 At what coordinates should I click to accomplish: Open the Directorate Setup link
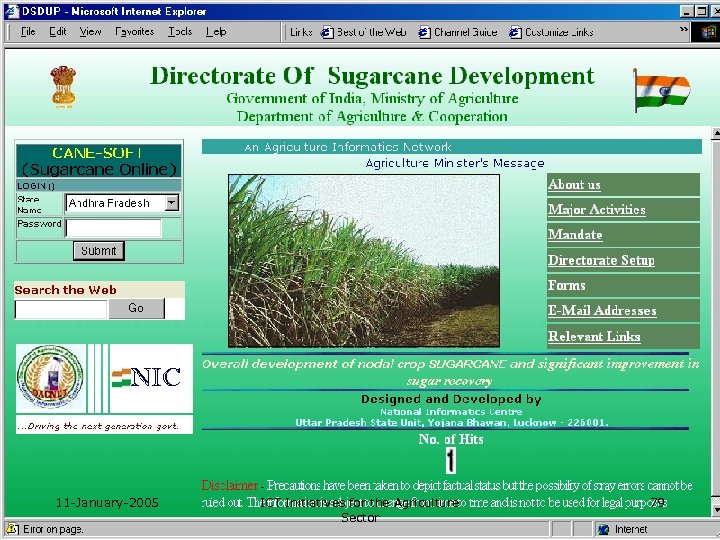(601, 260)
